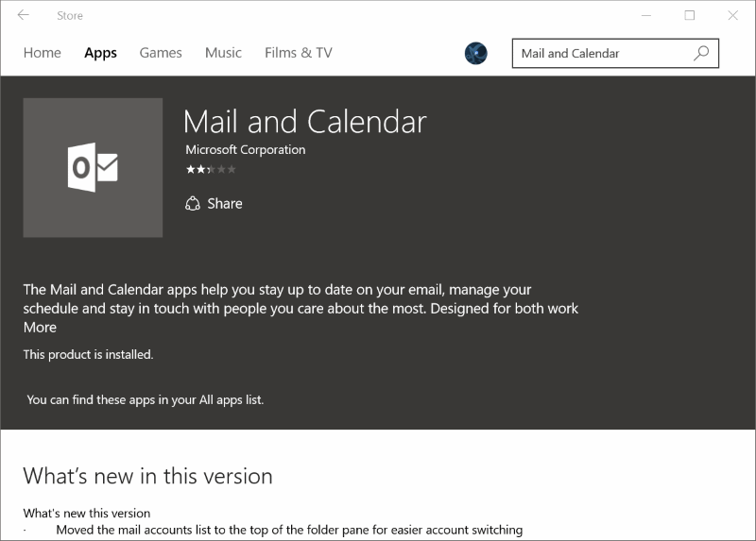
Task: Close the Store window
Action: click(x=733, y=15)
